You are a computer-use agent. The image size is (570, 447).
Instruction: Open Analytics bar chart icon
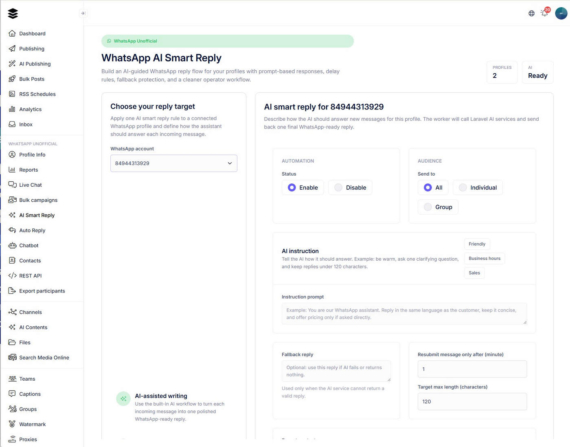12,109
